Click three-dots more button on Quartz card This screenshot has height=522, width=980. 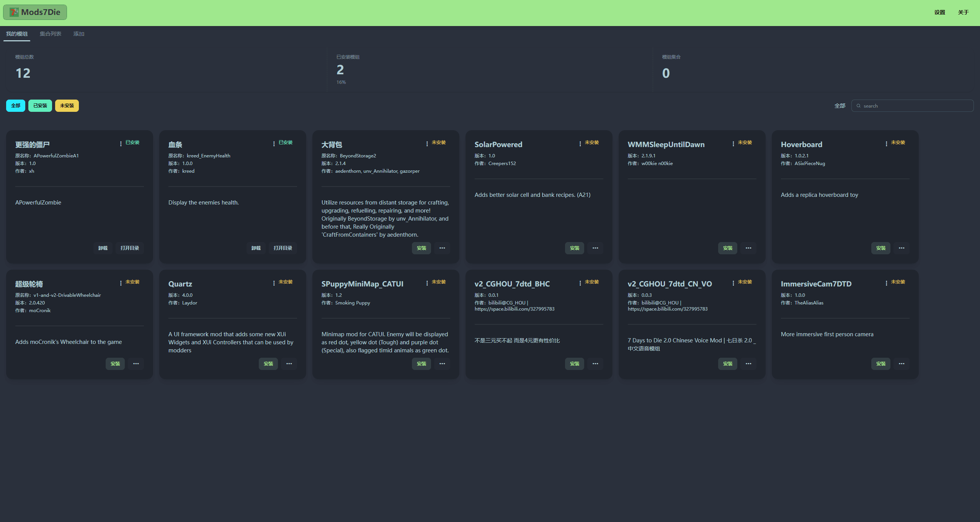pyautogui.click(x=289, y=364)
